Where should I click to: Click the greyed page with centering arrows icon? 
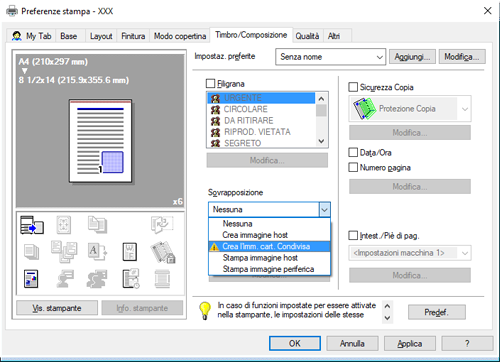(x=64, y=225)
